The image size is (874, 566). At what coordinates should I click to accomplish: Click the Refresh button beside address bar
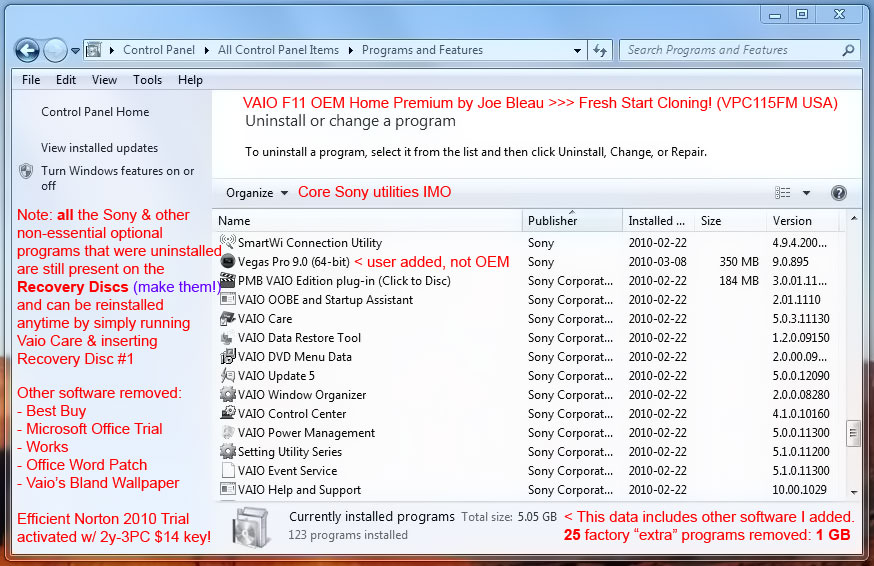point(600,50)
